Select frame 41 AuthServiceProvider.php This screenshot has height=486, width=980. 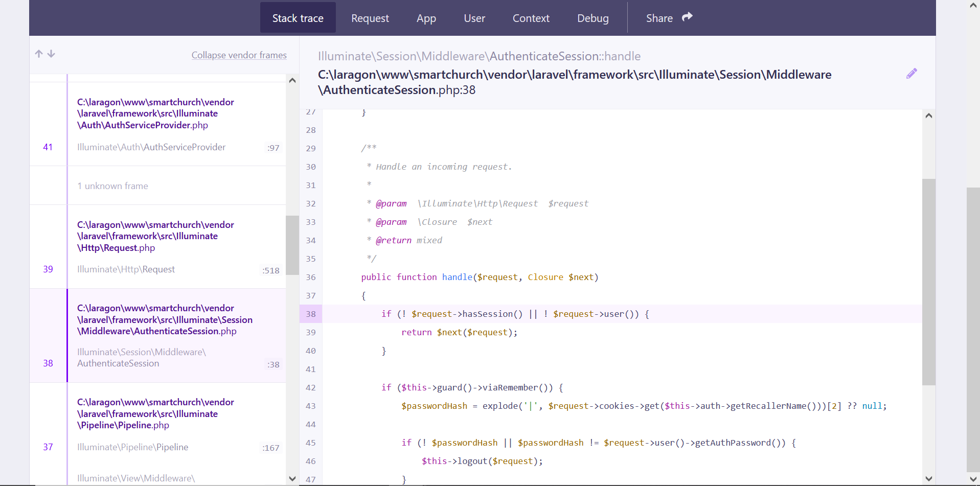(x=157, y=124)
